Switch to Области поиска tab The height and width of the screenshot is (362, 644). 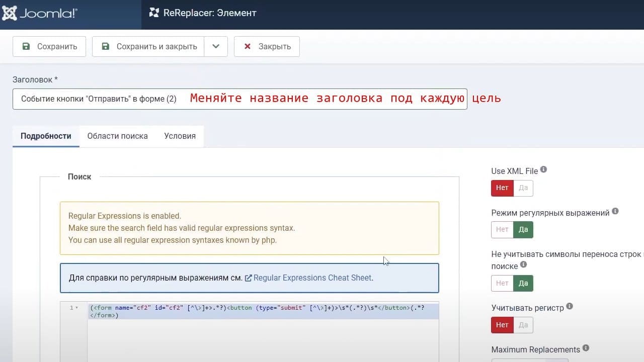(117, 136)
